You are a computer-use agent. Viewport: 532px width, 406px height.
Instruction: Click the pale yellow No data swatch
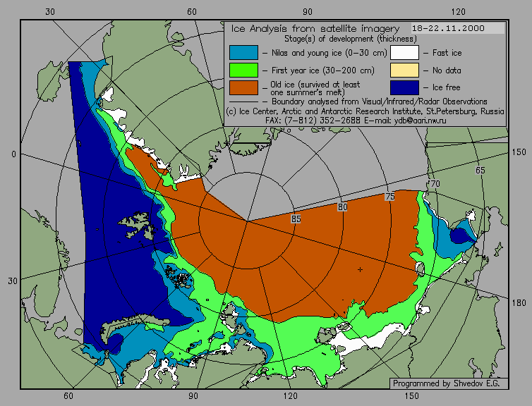click(404, 70)
